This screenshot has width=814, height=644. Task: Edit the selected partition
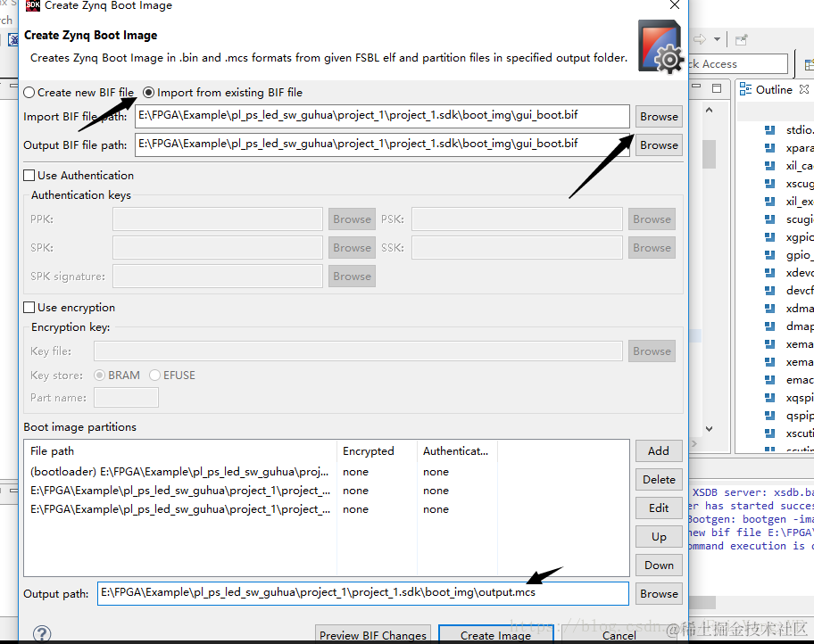pyautogui.click(x=659, y=508)
